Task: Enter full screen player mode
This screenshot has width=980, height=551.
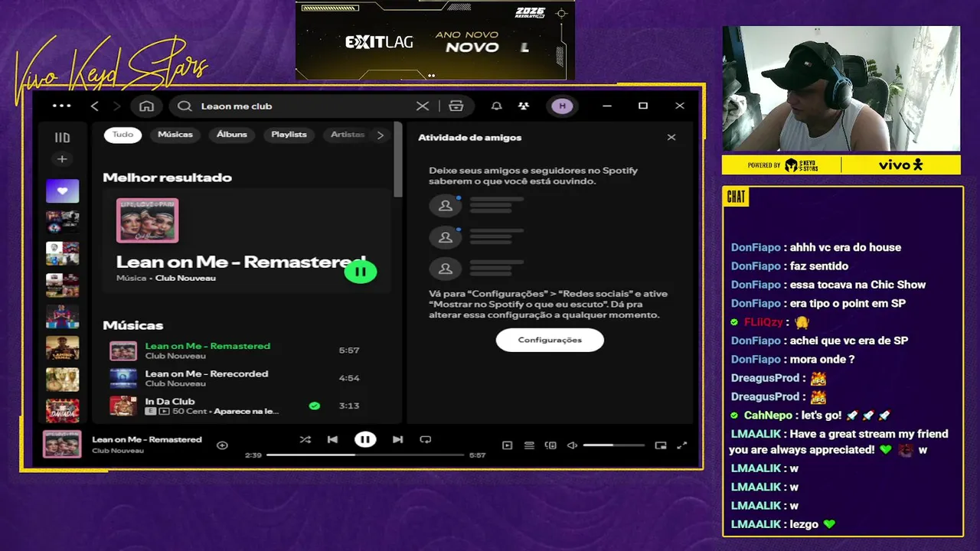Action: [681, 445]
